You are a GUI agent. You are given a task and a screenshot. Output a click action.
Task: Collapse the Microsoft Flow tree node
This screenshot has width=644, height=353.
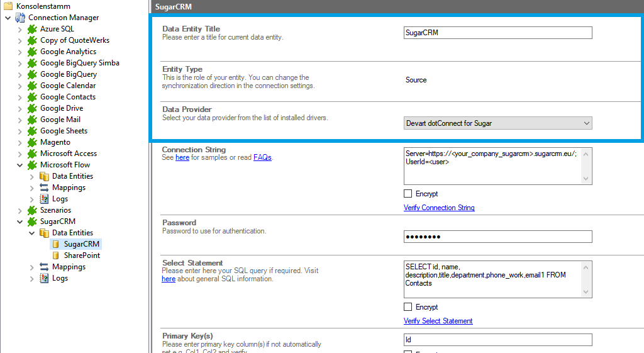(20, 165)
